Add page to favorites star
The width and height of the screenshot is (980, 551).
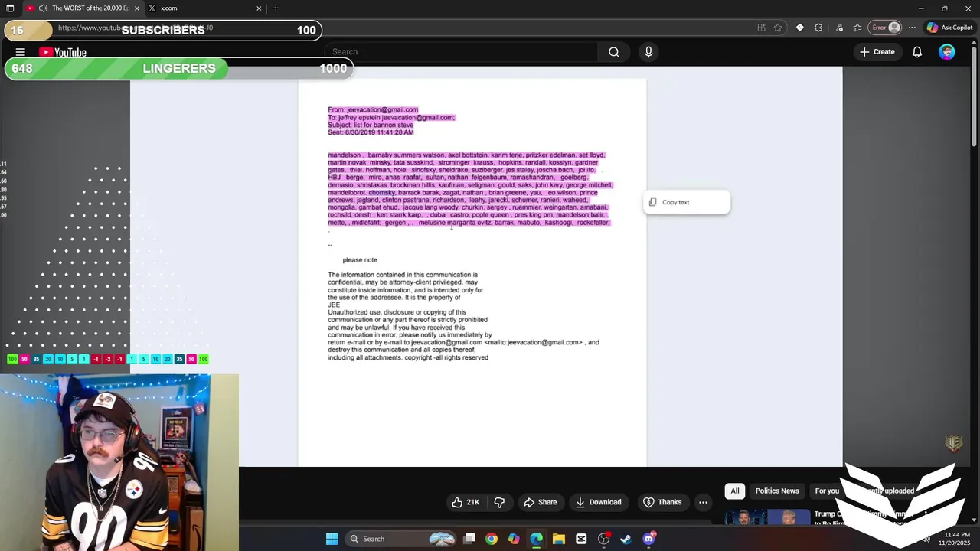click(778, 28)
